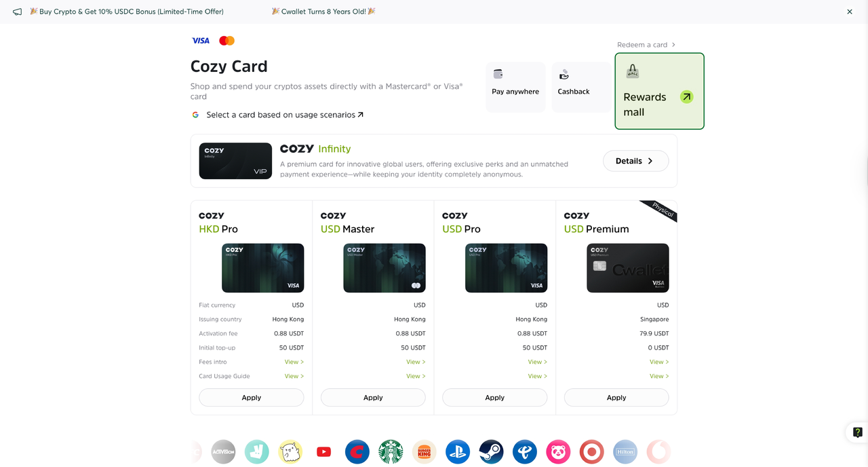Click the Hilton brand icon

[x=625, y=452]
